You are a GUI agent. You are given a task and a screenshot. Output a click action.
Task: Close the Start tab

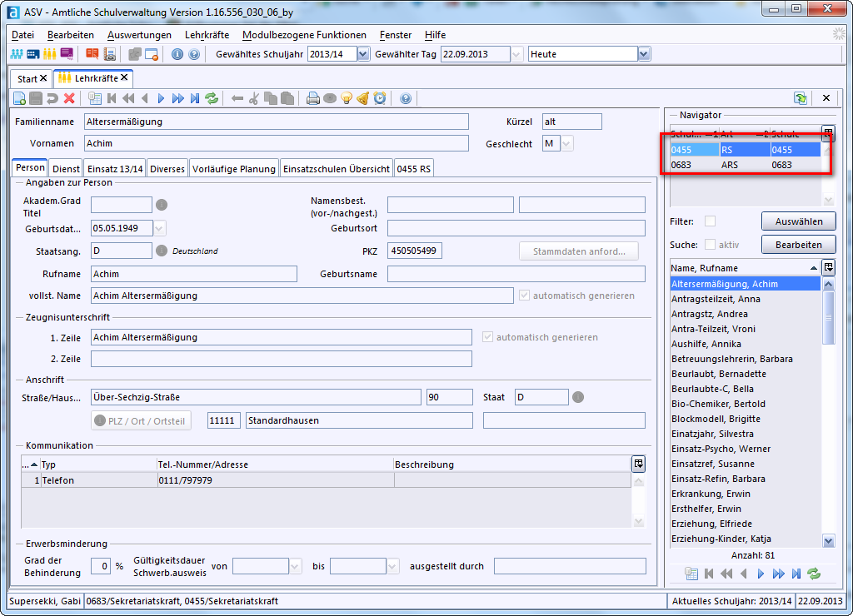coord(43,78)
